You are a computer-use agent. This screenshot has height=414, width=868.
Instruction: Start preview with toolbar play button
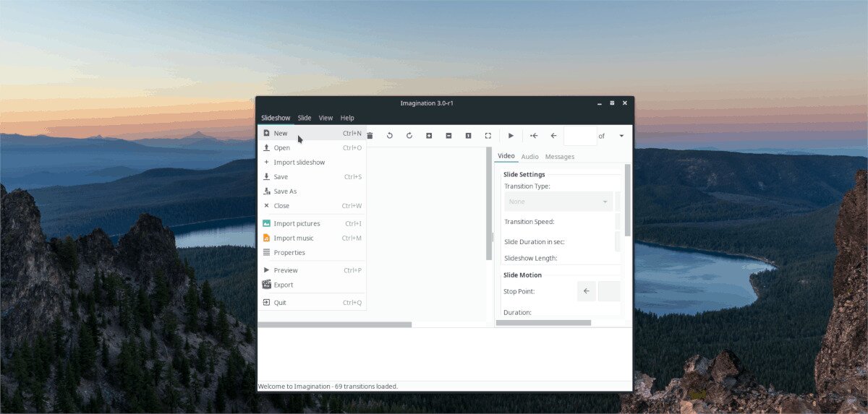pyautogui.click(x=511, y=136)
